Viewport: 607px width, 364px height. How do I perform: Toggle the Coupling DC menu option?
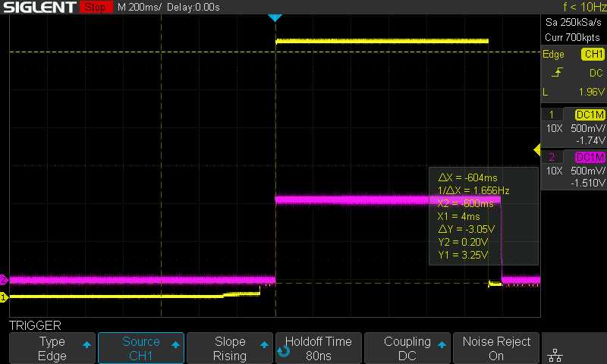point(407,348)
